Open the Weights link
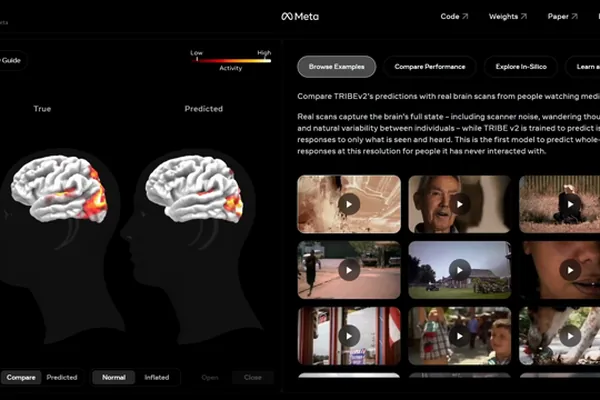Screen dimensions: 600x400 click(x=508, y=16)
